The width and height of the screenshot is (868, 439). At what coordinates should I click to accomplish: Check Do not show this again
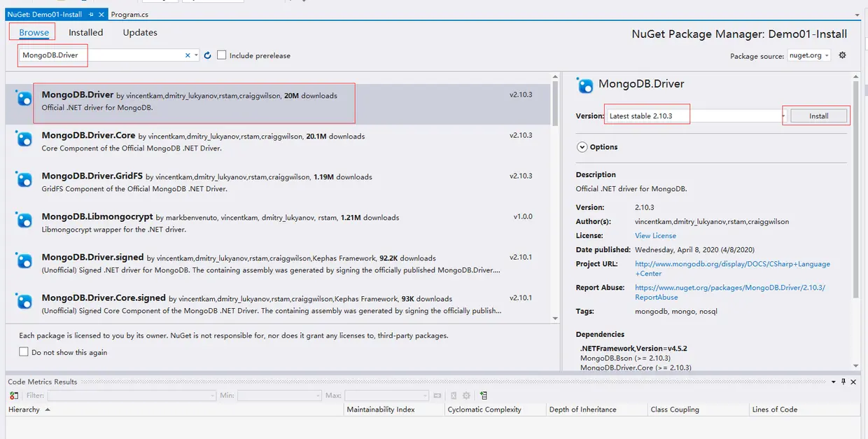click(24, 352)
